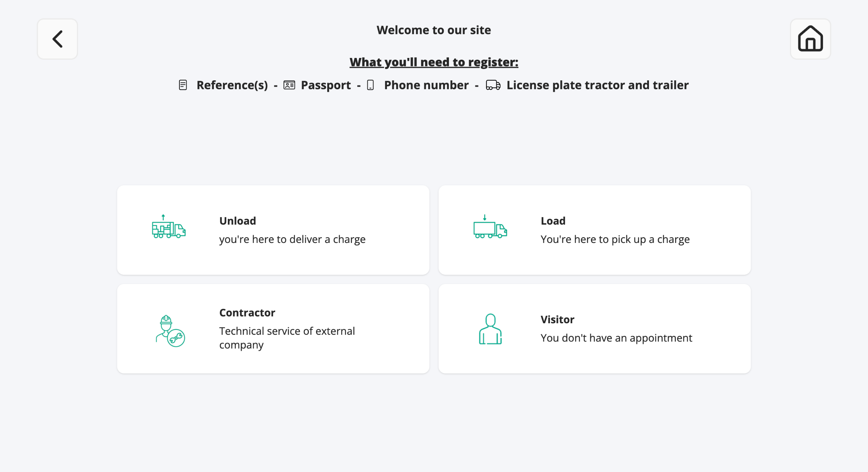Click the Visitor person icon

pos(490,329)
